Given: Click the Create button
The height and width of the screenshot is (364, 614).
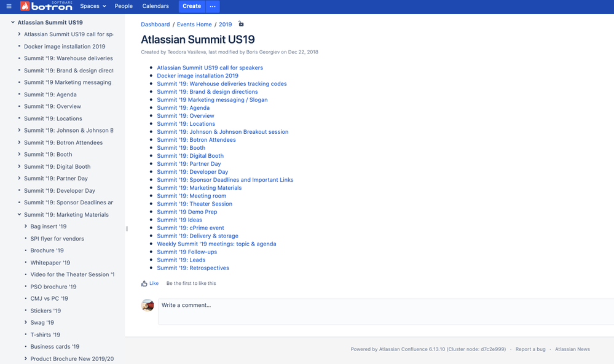Looking at the screenshot, I should 192,6.
